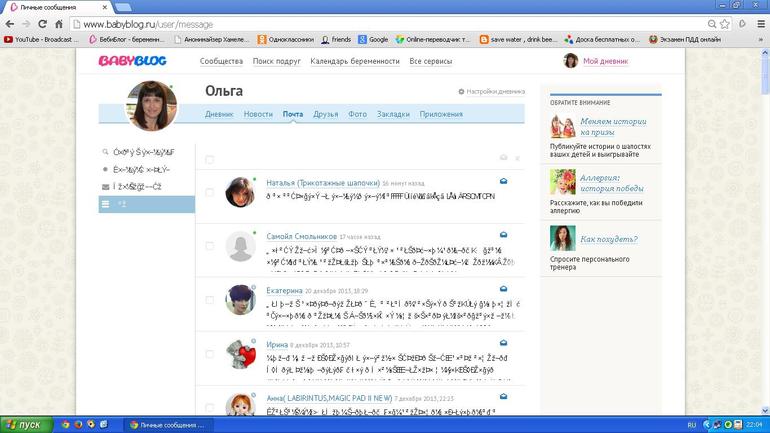Image resolution: width=770 pixels, height=433 pixels.
Task: Click envelope icon on Ирина's message
Action: (x=503, y=343)
